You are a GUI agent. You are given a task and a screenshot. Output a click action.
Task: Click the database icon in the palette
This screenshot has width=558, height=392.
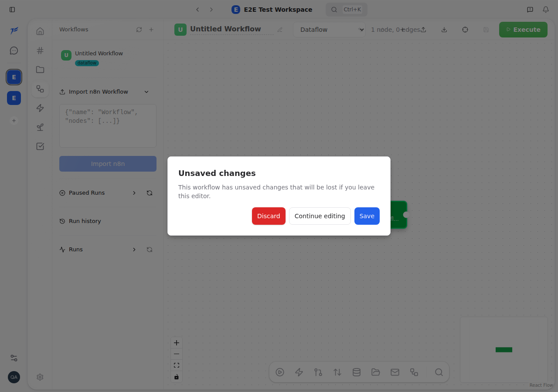[357, 372]
